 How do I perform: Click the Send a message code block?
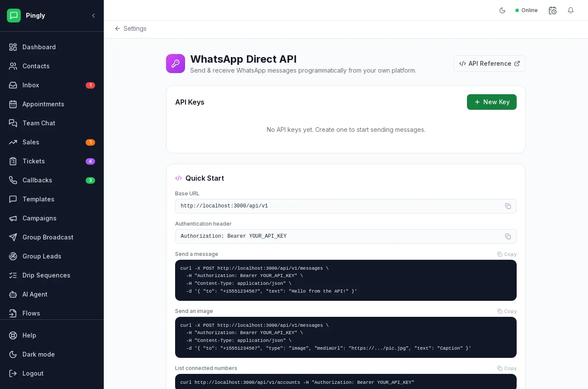tap(346, 280)
